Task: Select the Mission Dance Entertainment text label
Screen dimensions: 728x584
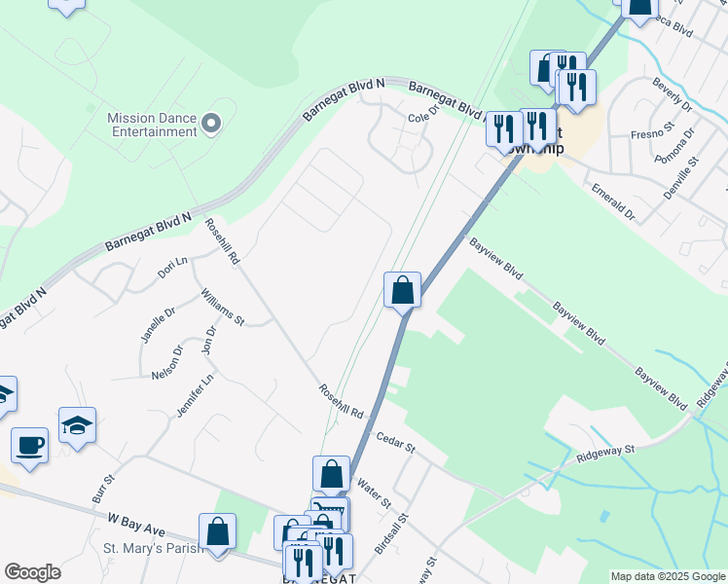Action: 152,125
